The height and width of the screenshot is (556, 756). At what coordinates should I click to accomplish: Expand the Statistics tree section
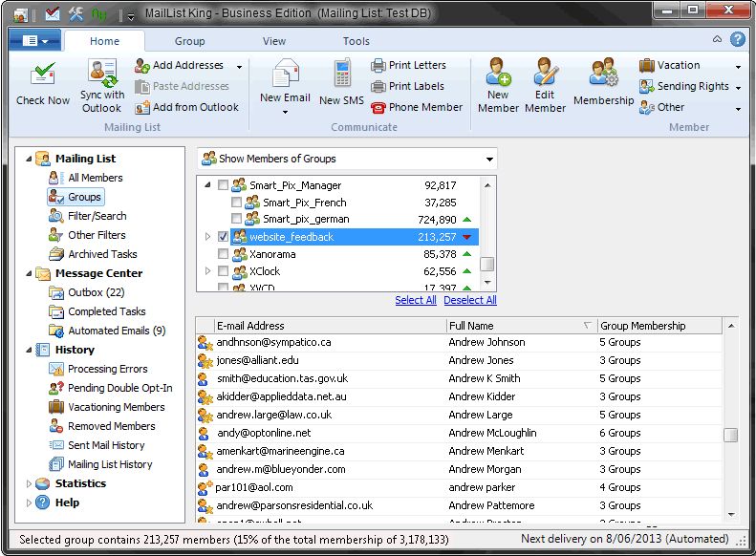pyautogui.click(x=29, y=483)
